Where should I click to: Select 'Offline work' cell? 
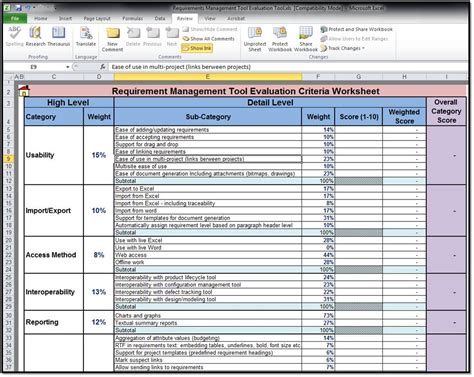pos(208,262)
